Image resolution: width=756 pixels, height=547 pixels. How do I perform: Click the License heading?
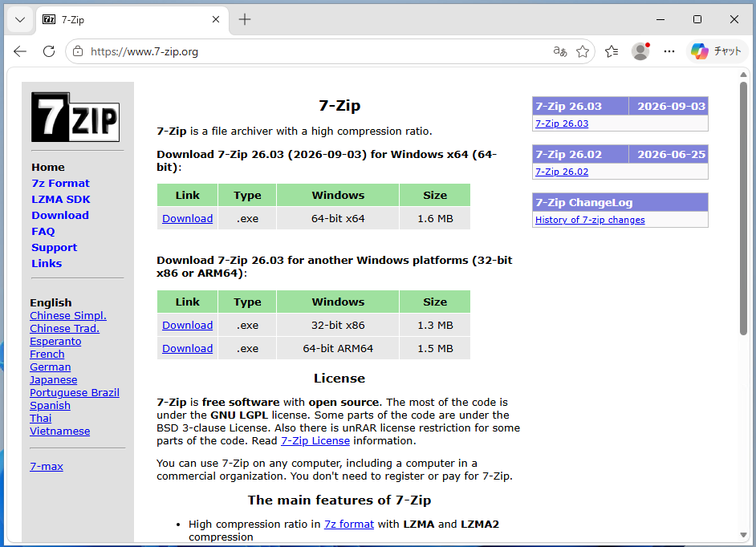pyautogui.click(x=339, y=379)
